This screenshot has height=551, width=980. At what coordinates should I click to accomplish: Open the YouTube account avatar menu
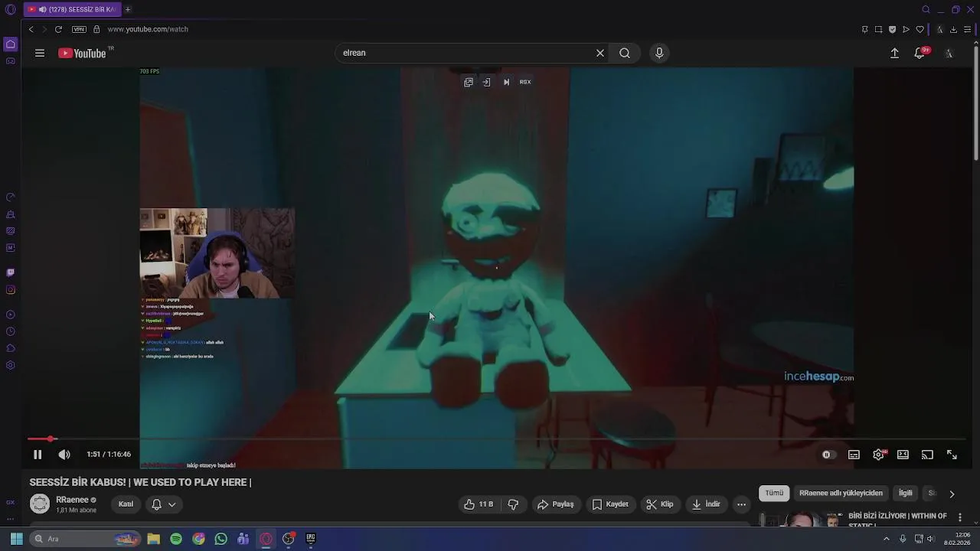tap(949, 53)
